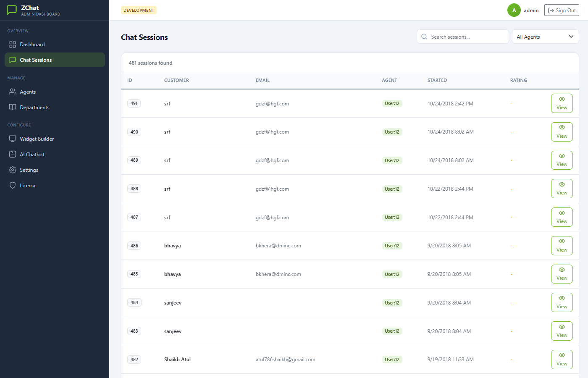Viewport: 588px width, 378px height.
Task: Toggle the eye View icon for session 486
Action: [x=562, y=242]
